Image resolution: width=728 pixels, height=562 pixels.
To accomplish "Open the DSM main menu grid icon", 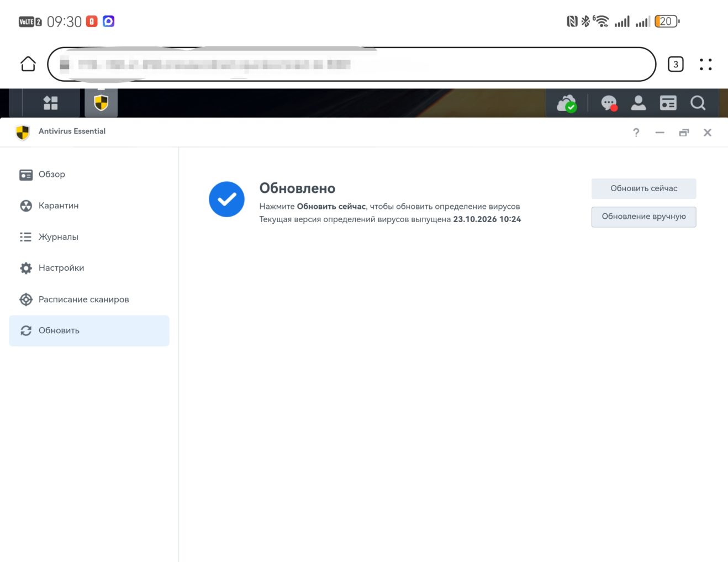I will coord(51,103).
